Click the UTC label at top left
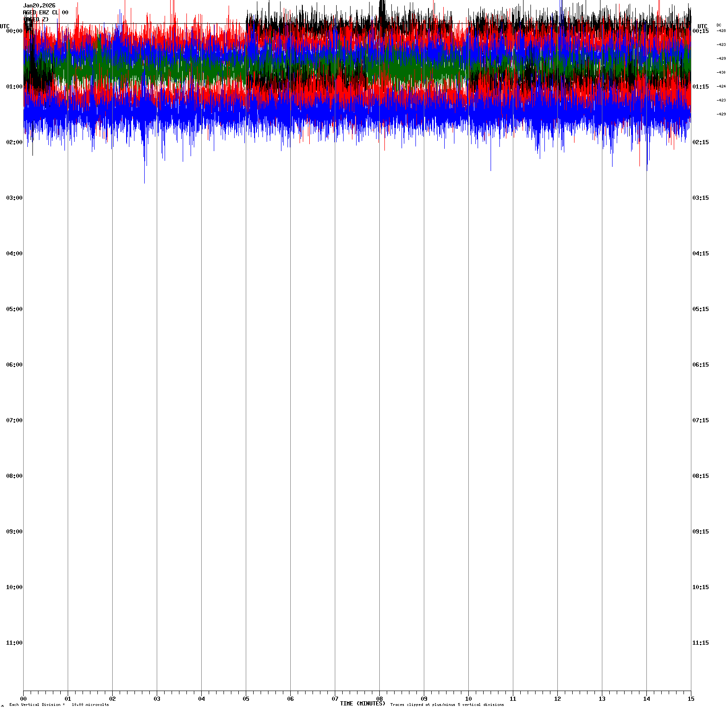 (x=5, y=26)
